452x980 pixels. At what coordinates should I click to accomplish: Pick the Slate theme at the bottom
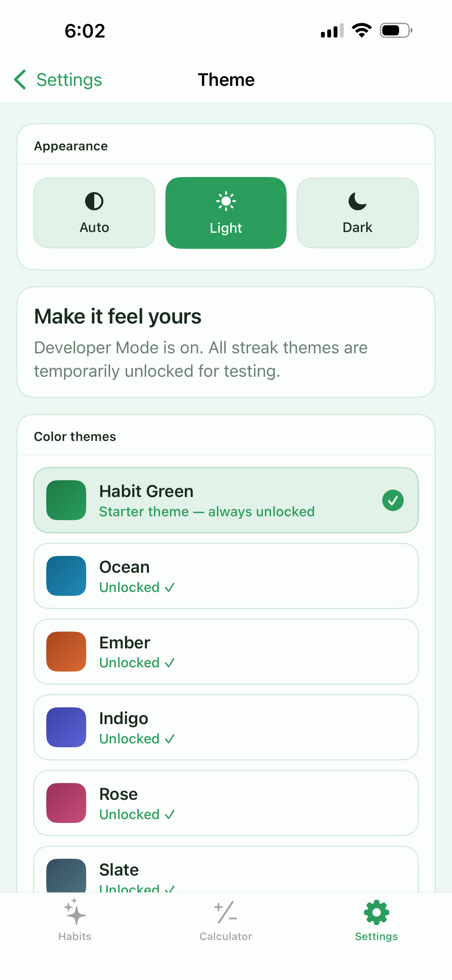[226, 870]
